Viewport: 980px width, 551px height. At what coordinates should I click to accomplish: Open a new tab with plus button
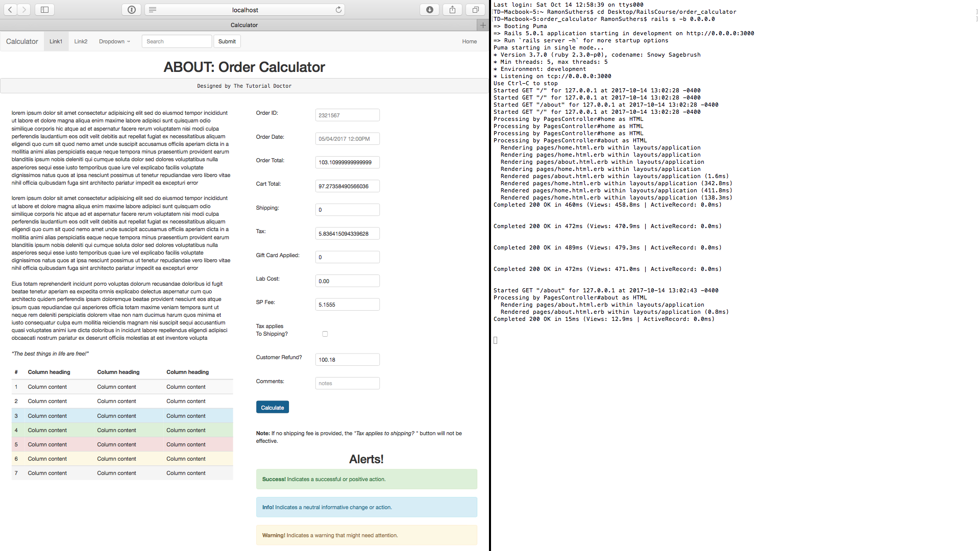click(483, 25)
